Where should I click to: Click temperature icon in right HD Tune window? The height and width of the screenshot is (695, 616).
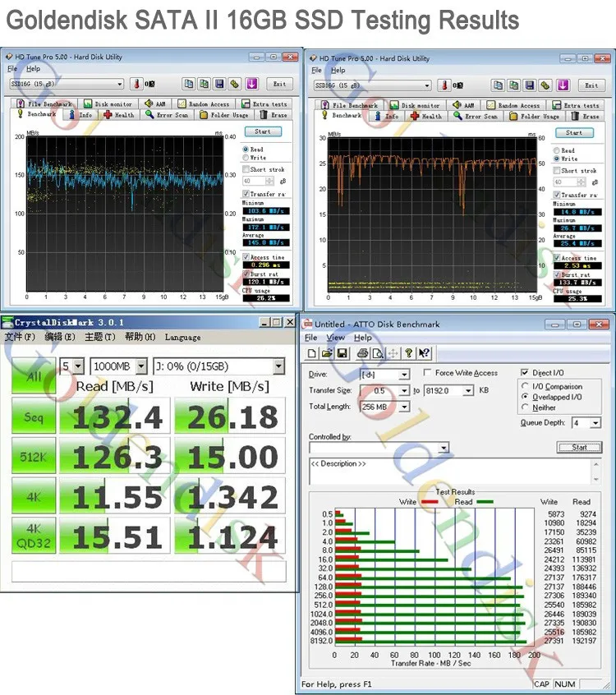click(444, 85)
